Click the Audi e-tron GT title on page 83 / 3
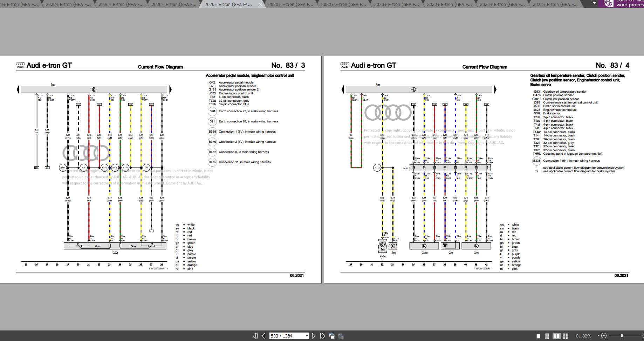644x341 pixels. [49, 65]
